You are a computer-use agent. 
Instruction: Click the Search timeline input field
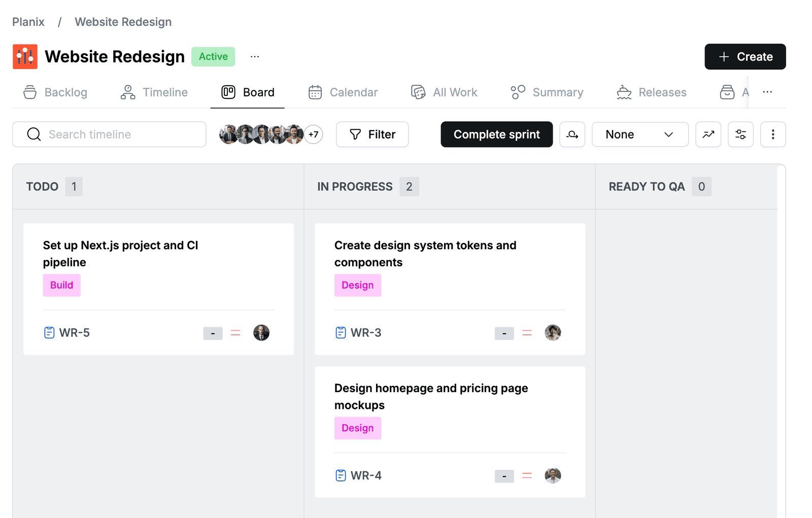109,134
